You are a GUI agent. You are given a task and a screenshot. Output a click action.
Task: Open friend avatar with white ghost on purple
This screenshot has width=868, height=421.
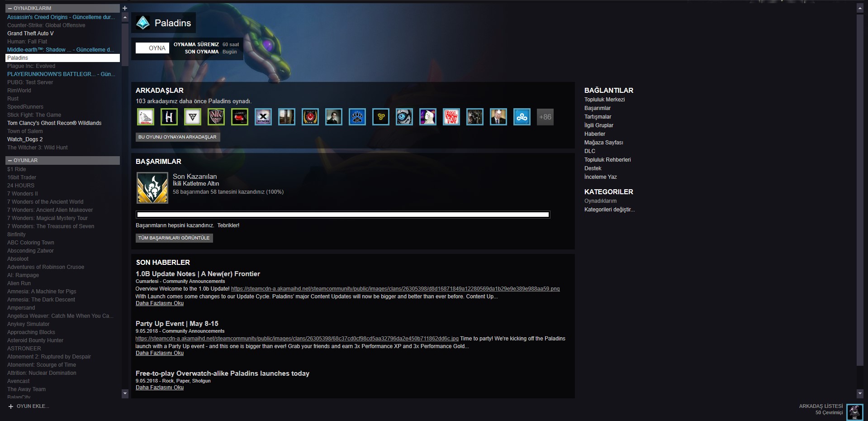pos(428,117)
